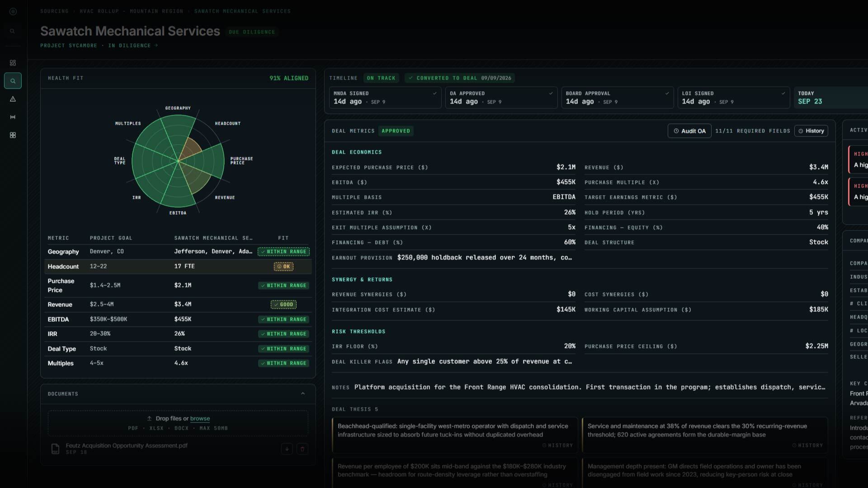Toggle the LOI Signed milestone checkmark
868x488 pixels.
point(783,94)
